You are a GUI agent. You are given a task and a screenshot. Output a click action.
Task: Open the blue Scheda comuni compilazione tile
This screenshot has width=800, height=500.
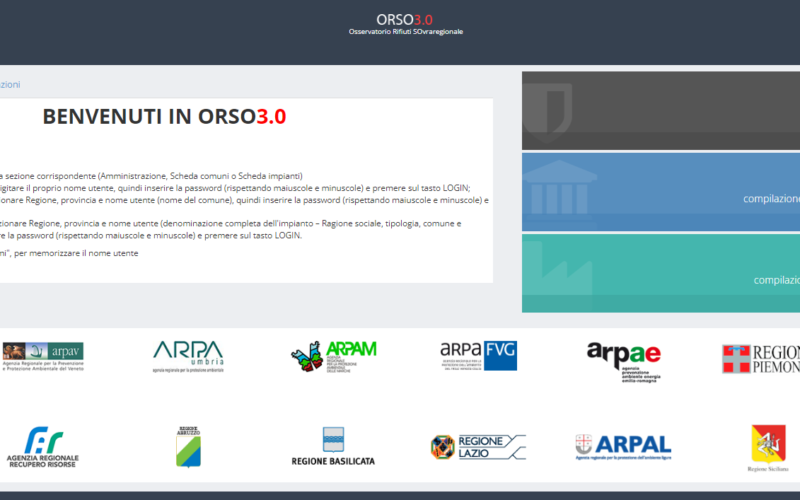[661, 192]
